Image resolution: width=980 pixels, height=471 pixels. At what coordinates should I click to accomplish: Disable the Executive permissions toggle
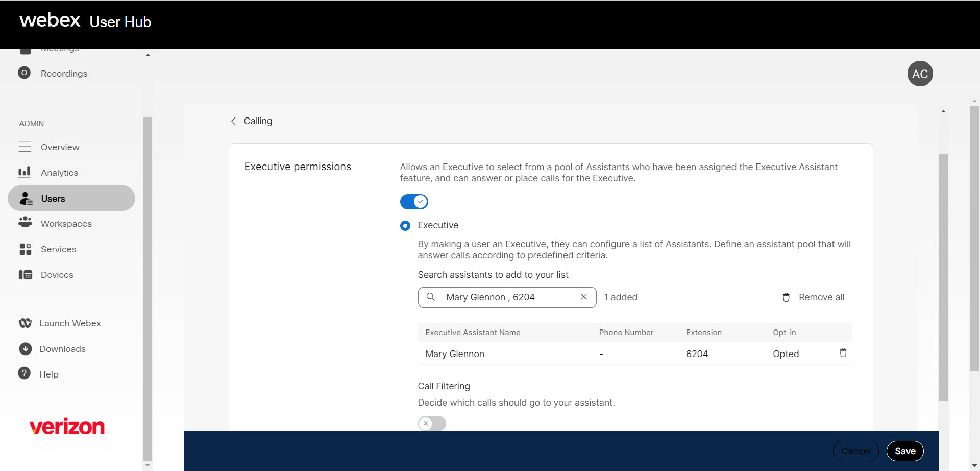tap(414, 202)
